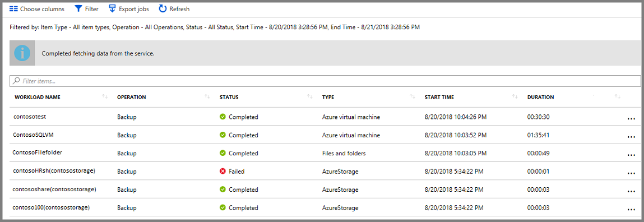This screenshot has height=222, width=644.
Task: Sort by Status column arrows
Action: tap(309, 97)
